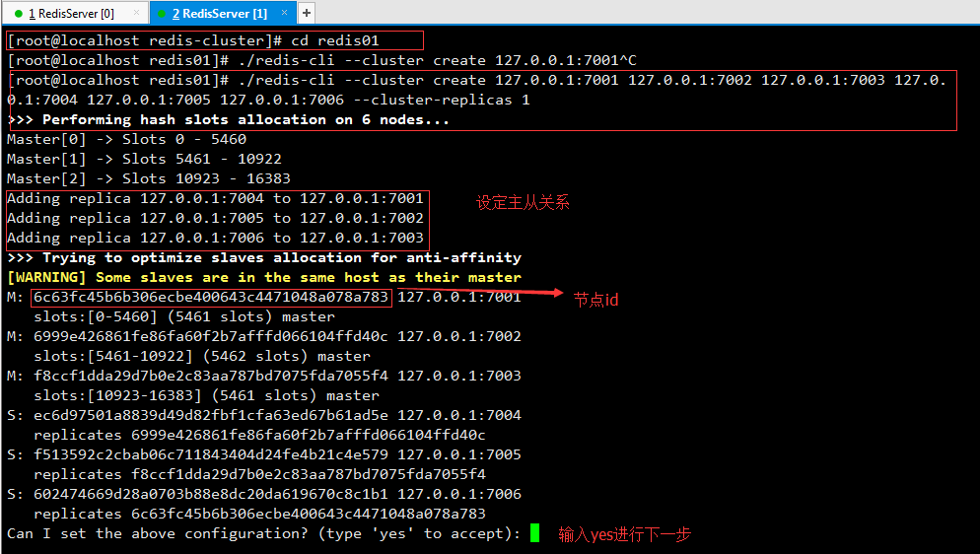Click the 'replicates 6c63fc45b6b3...' line

pyautogui.click(x=259, y=514)
